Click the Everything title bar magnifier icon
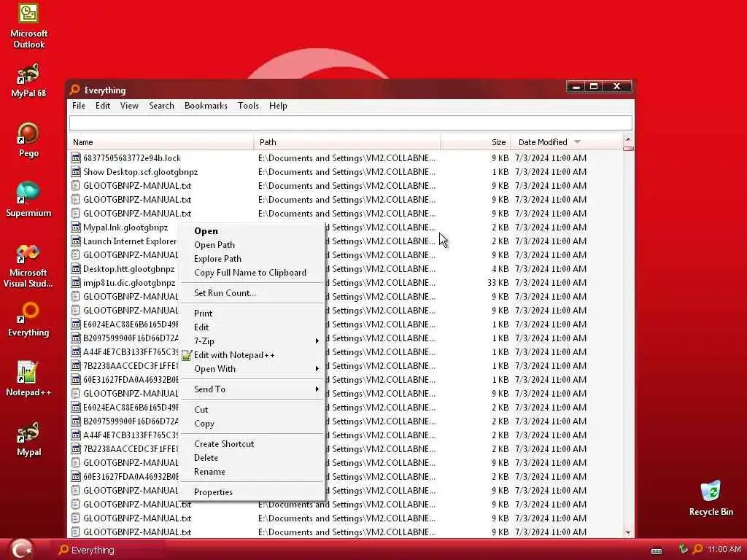The height and width of the screenshot is (560, 747). click(75, 90)
